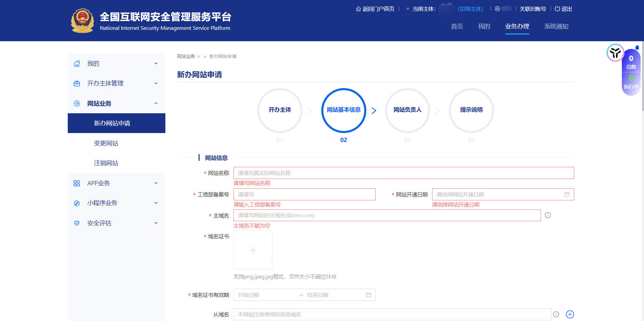Click the 网站业务 globe icon
Viewport: 644px width, 321px height.
[77, 104]
